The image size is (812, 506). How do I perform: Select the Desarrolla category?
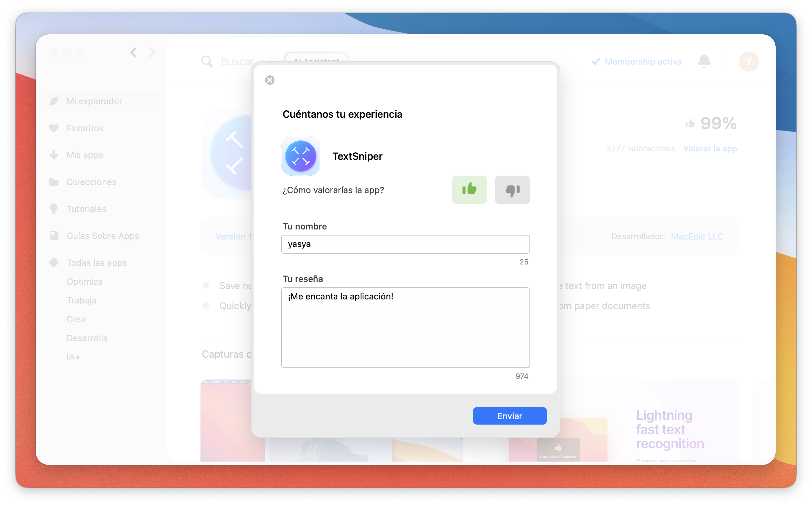[87, 338]
